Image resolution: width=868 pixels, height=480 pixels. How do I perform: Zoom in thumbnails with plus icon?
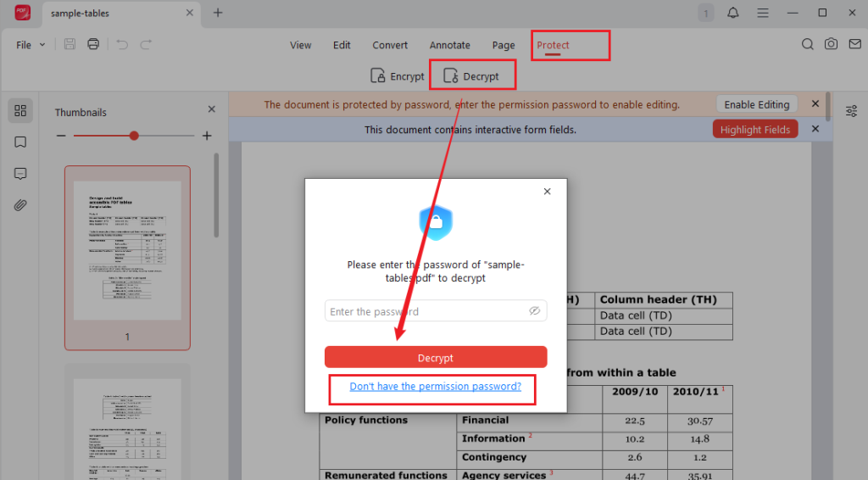[x=207, y=136]
